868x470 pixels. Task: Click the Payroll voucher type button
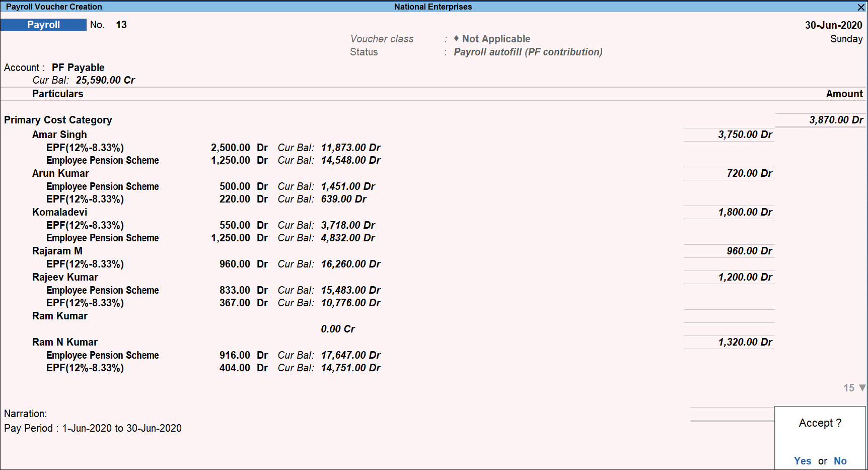[x=43, y=25]
